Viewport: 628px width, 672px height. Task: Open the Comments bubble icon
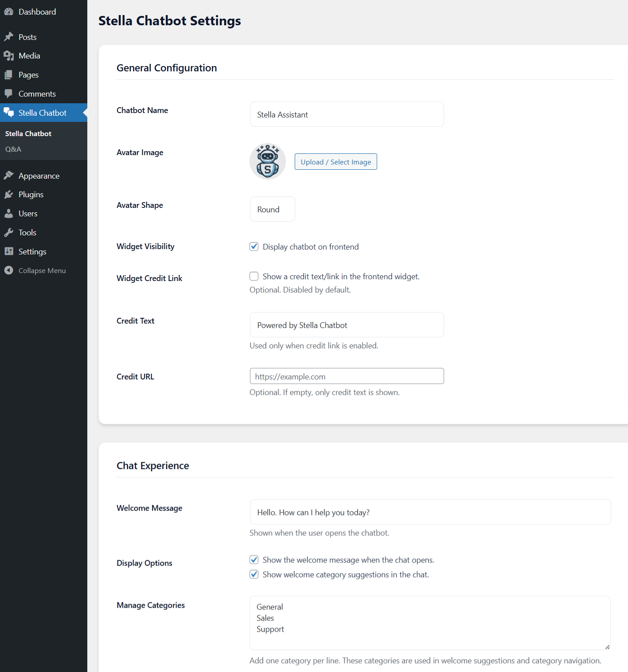coord(9,94)
